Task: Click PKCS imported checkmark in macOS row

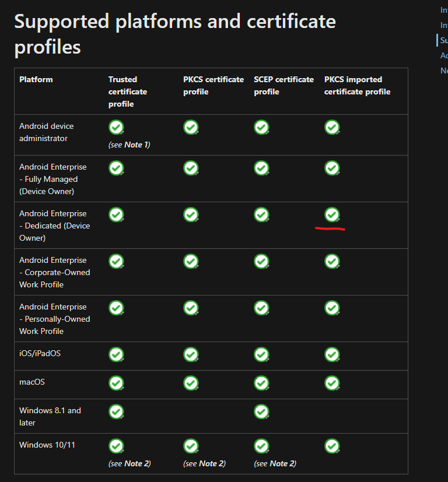Action: (332, 383)
